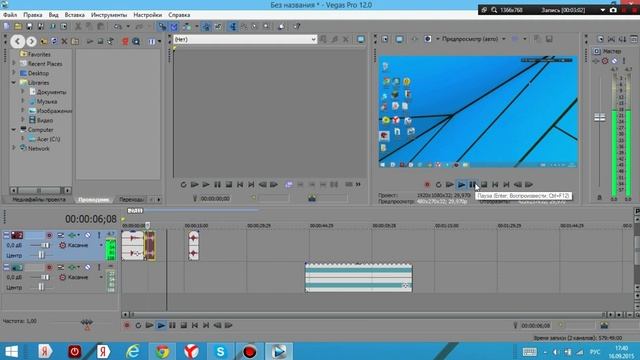Screen dimensions: 640x360
Task: Click the explorer refresh icon
Action: pos(54,41)
